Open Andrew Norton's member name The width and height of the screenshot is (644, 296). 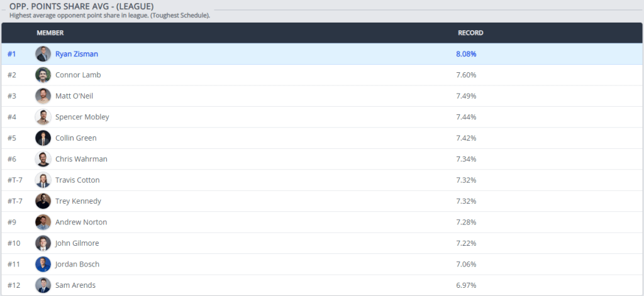81,222
